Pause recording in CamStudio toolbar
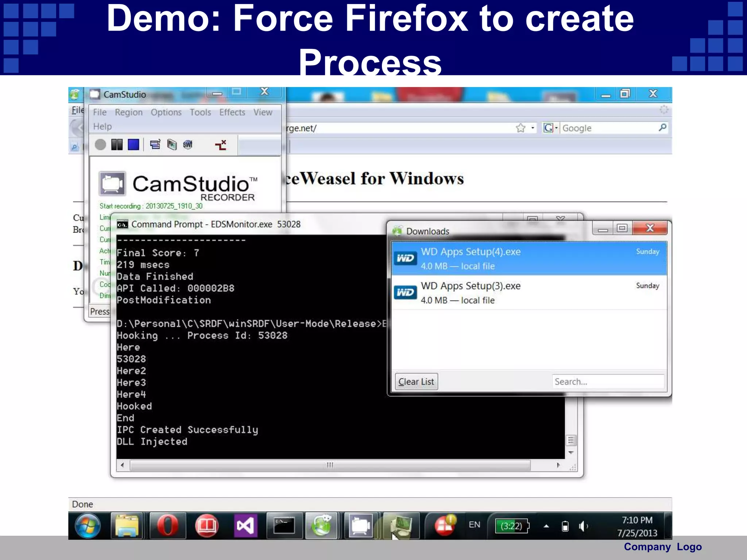 (x=117, y=145)
